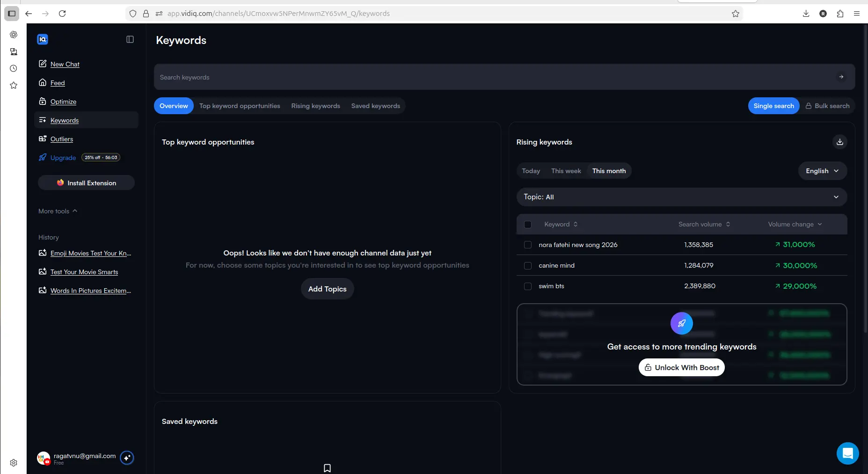Open the browser hamburger menu

pos(857,14)
